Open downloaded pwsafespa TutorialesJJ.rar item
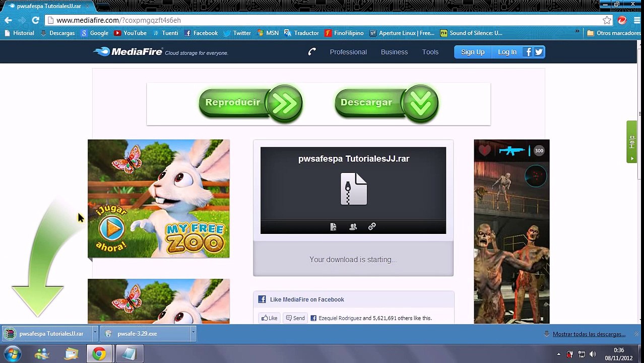This screenshot has height=363, width=644. coord(46,334)
